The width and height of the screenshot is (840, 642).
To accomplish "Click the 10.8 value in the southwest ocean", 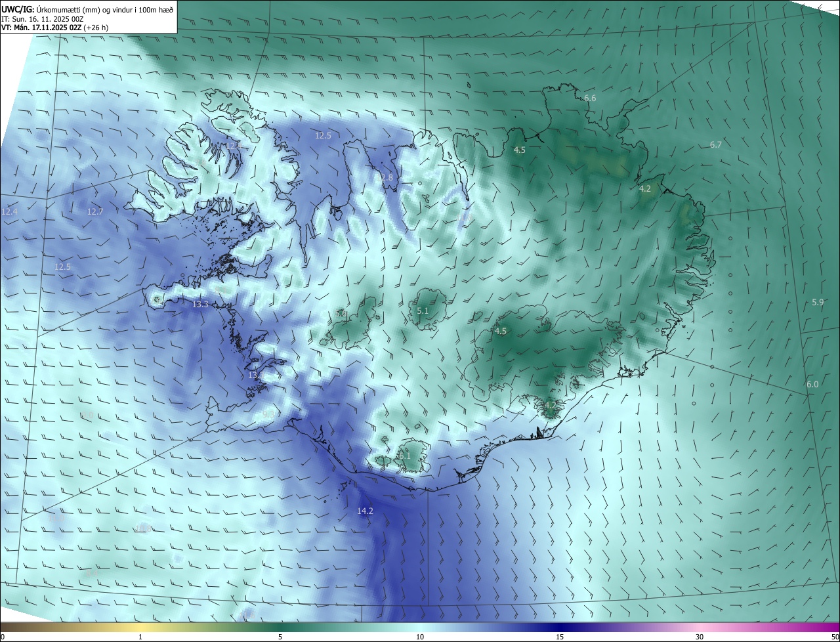I will (144, 528).
